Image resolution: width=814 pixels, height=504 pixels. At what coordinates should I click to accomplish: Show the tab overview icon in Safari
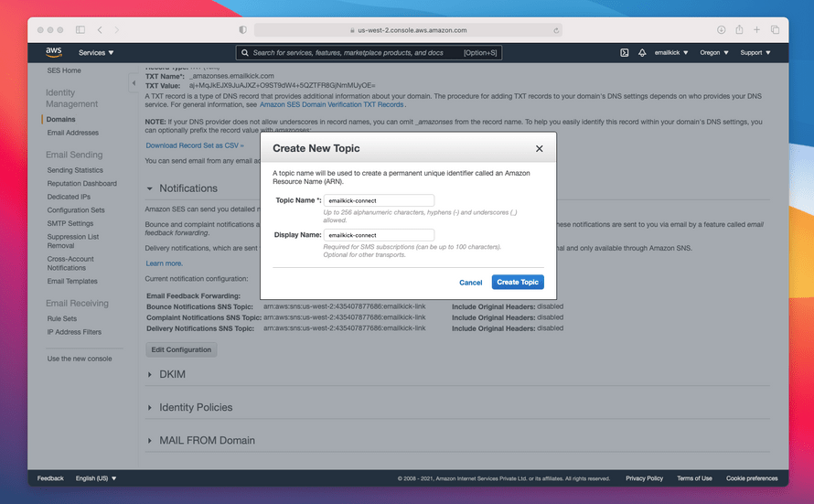775,30
